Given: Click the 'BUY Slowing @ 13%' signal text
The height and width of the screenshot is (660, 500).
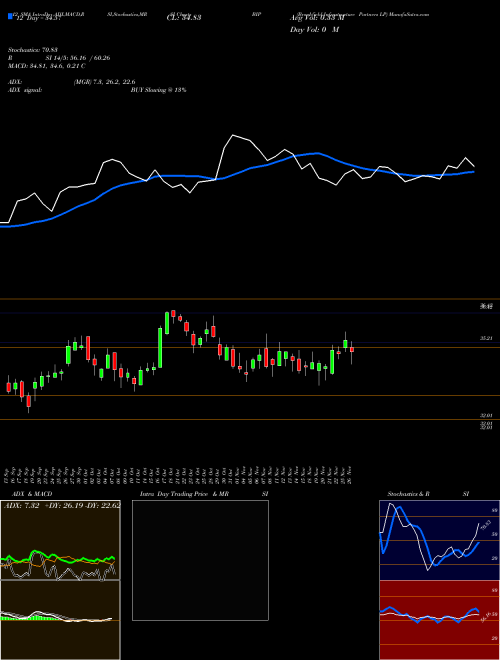Looking at the screenshot, I should [x=158, y=90].
